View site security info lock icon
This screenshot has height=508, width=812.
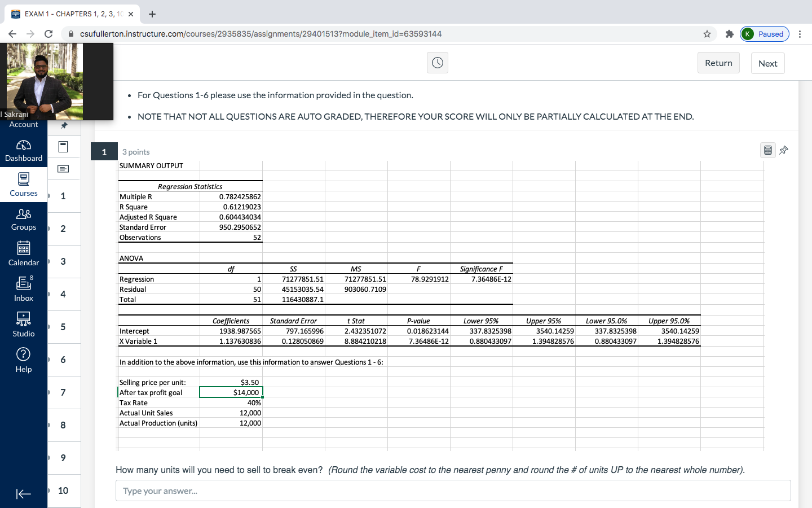(71, 34)
